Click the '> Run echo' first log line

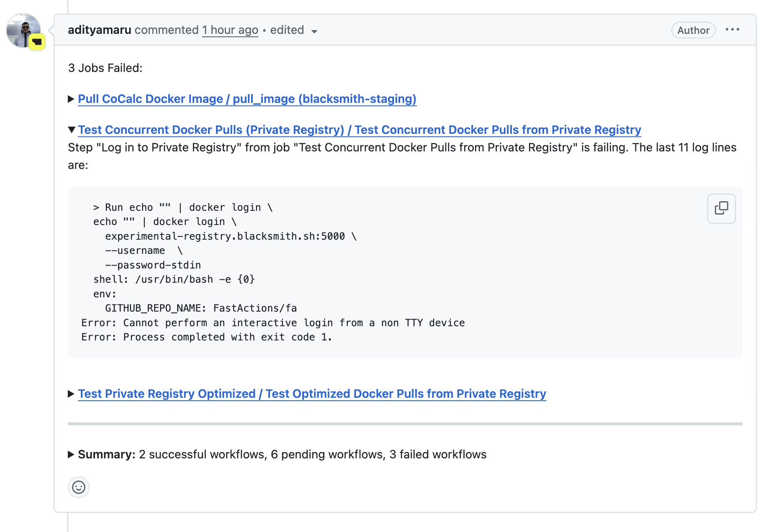click(183, 207)
